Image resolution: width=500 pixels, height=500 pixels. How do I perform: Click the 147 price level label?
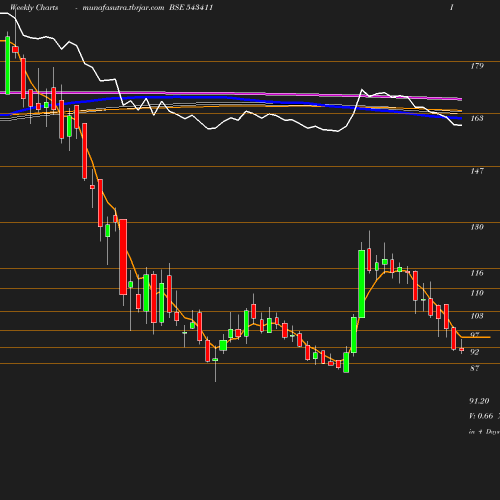pos(477,171)
